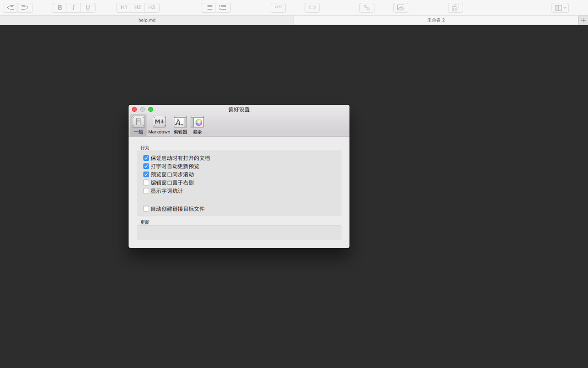
Task: Toggle italic formatting in toolbar
Action: coord(74,7)
